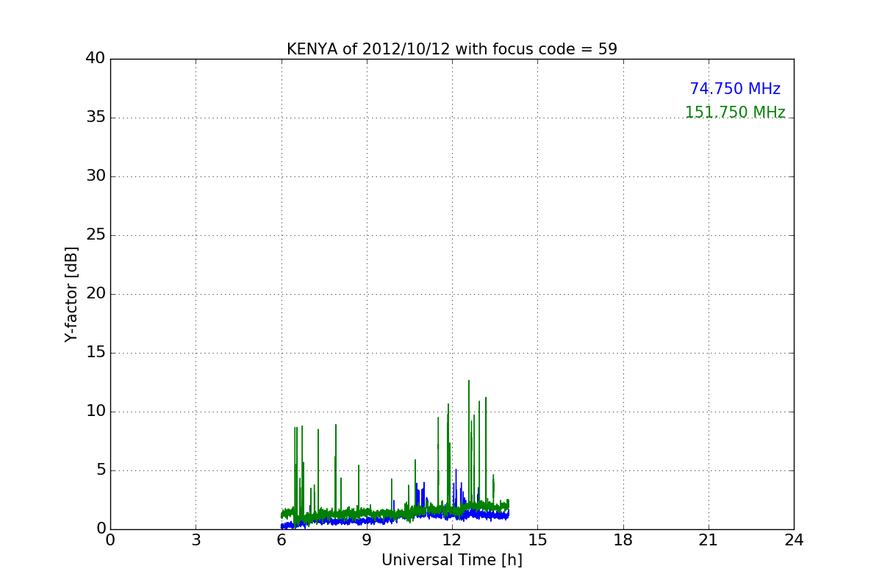Click x-axis tick label 12
882x588 pixels.
(x=452, y=540)
